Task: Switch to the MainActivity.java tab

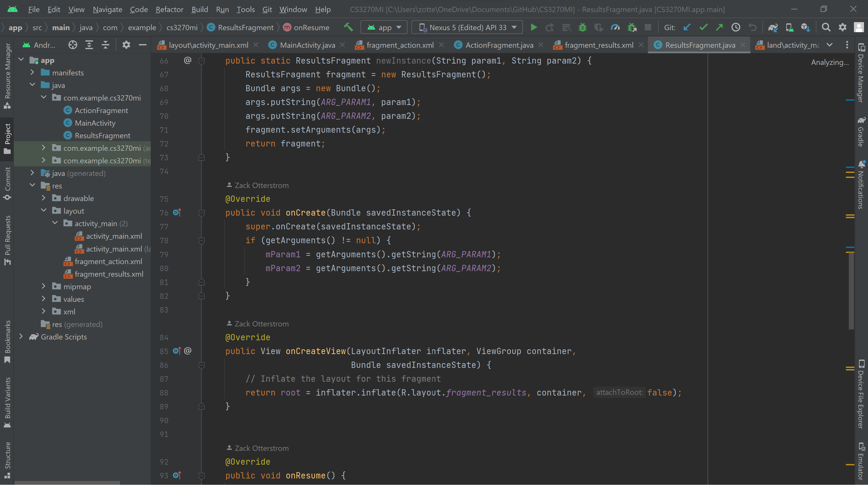Action: (307, 45)
